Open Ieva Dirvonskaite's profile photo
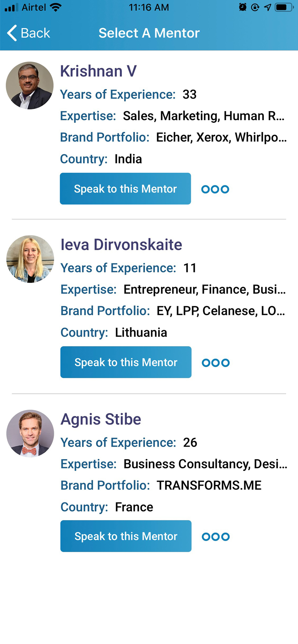Image resolution: width=298 pixels, height=644 pixels. pos(30,259)
